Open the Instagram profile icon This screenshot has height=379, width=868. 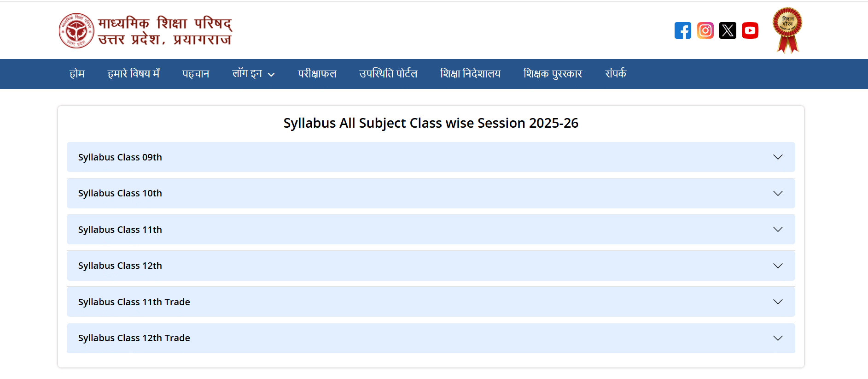coord(705,30)
